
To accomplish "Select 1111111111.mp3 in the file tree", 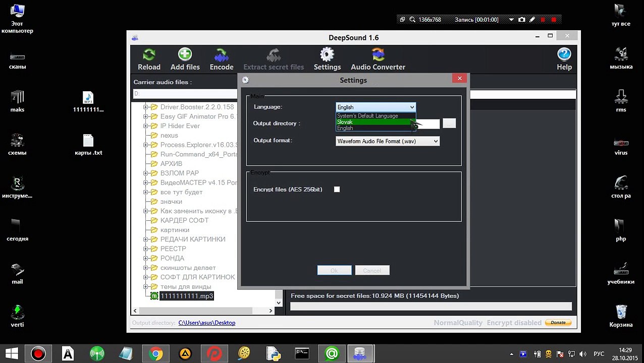I will click(187, 296).
